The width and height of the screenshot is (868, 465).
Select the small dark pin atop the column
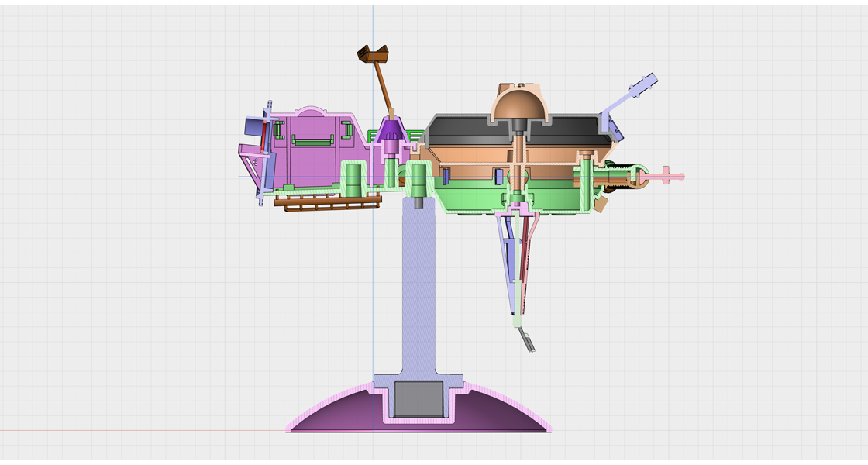pos(418,203)
